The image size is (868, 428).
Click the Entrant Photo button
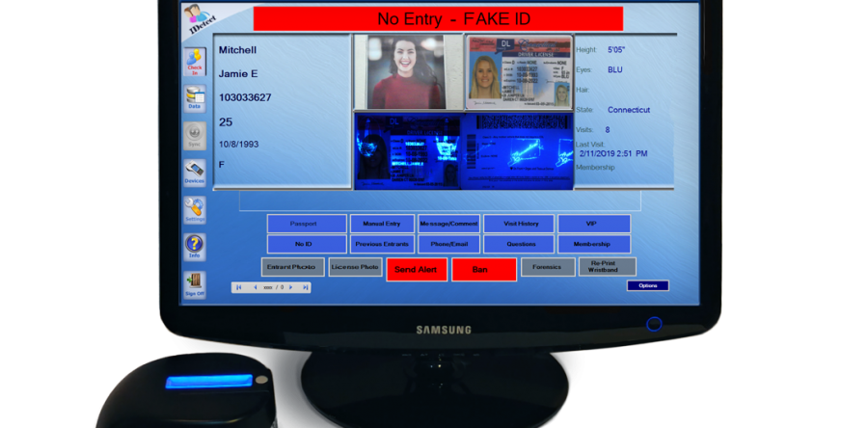293,267
